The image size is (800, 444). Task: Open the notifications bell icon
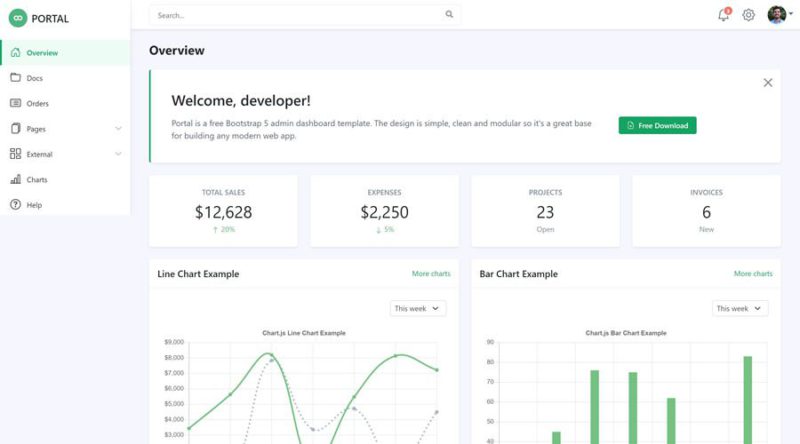point(723,15)
